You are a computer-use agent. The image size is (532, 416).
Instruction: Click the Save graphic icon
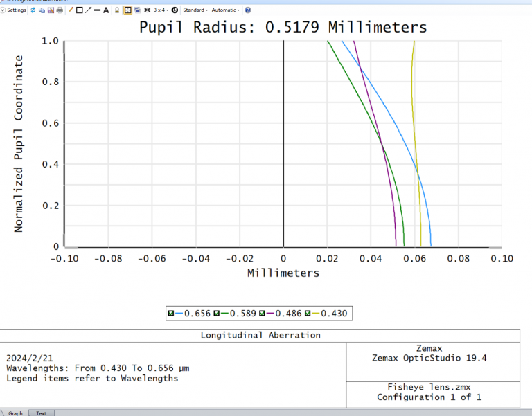coord(51,10)
